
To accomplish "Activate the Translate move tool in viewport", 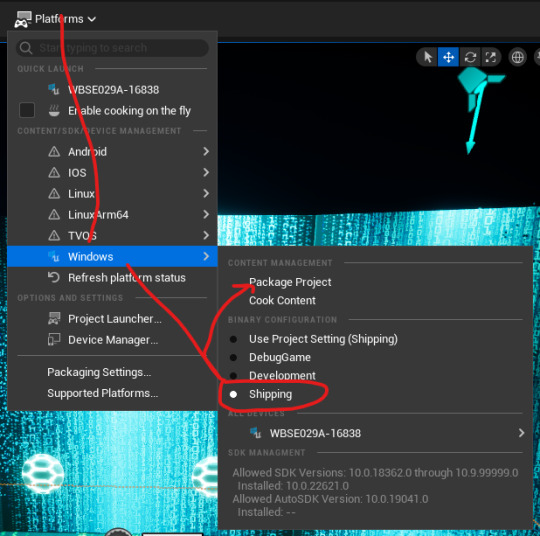I will (448, 57).
